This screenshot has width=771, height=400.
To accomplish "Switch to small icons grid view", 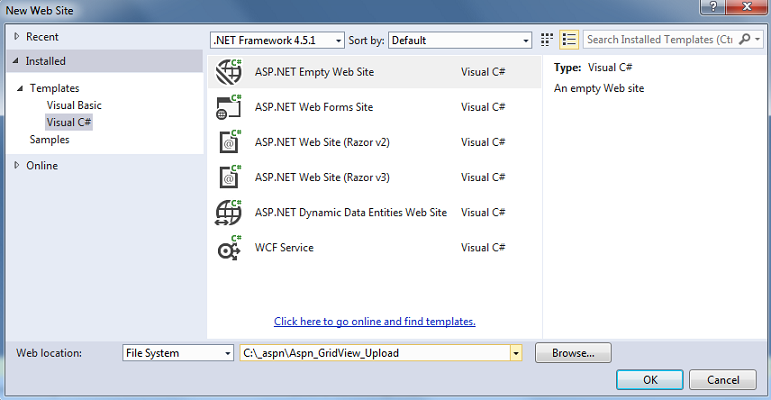I will tap(547, 39).
